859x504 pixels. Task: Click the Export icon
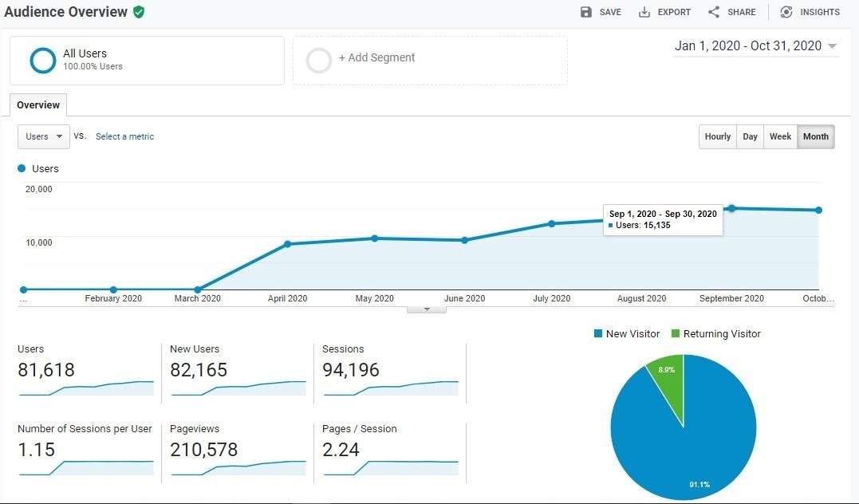tap(644, 12)
